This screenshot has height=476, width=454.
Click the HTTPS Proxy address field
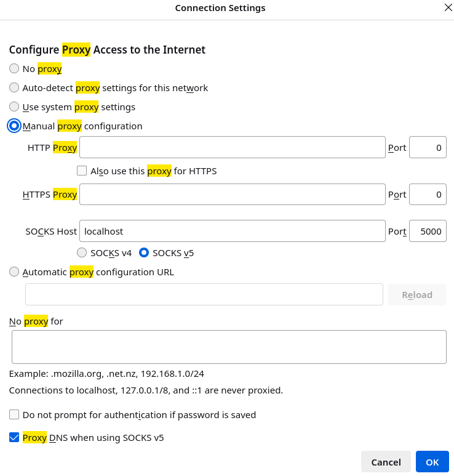click(x=232, y=195)
